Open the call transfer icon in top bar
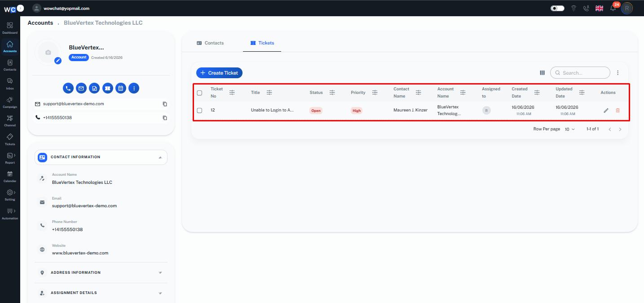 pyautogui.click(x=586, y=8)
